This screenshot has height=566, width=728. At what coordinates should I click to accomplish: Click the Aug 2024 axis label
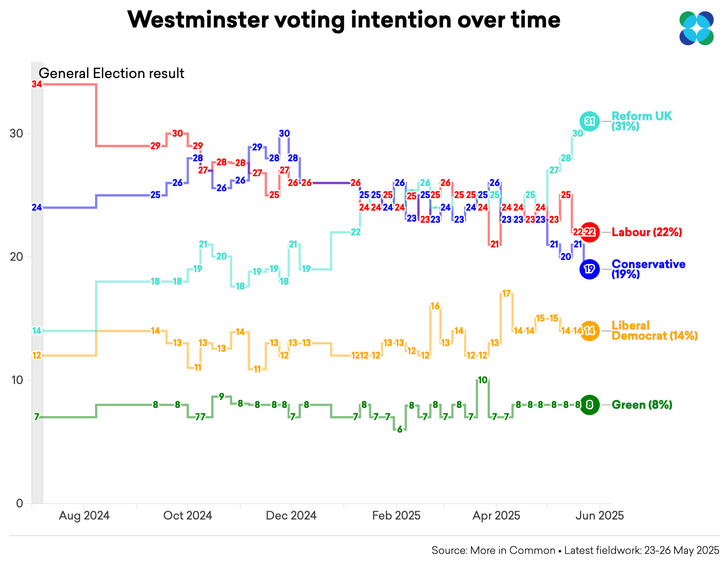pyautogui.click(x=84, y=516)
